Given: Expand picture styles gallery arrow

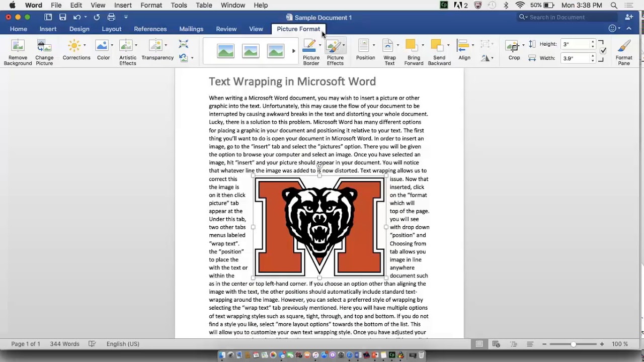Looking at the screenshot, I should tap(294, 51).
